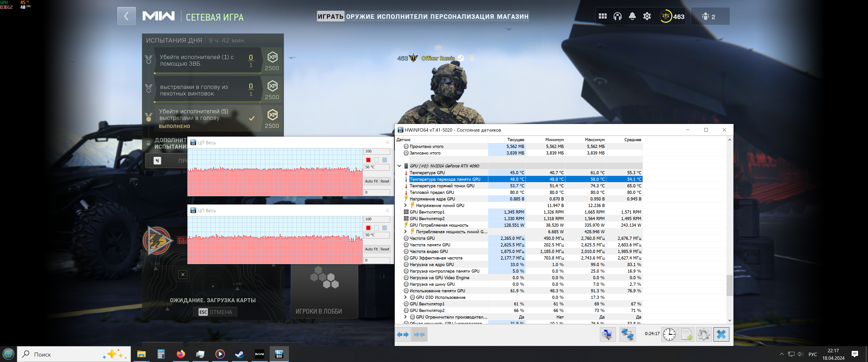Image resolution: width=868 pixels, height=362 pixels.
Task: Click red color swatch in upper graph
Action: point(368,160)
